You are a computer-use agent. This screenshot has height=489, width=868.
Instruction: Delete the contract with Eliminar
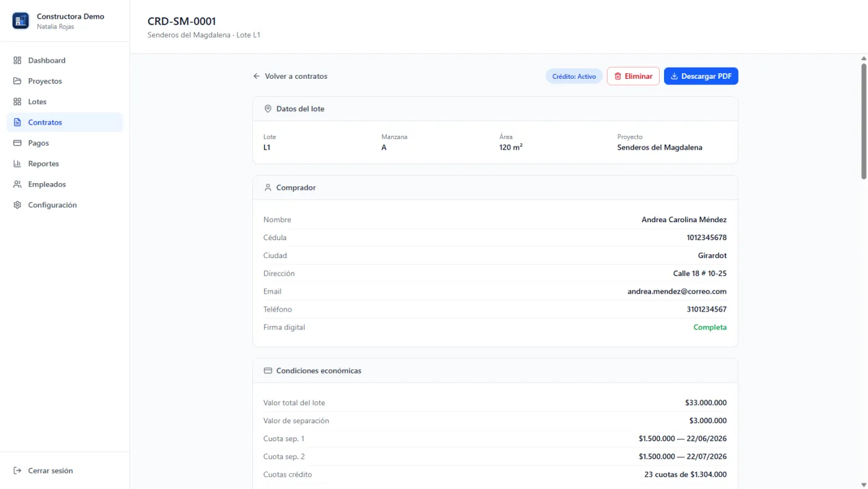pyautogui.click(x=633, y=76)
